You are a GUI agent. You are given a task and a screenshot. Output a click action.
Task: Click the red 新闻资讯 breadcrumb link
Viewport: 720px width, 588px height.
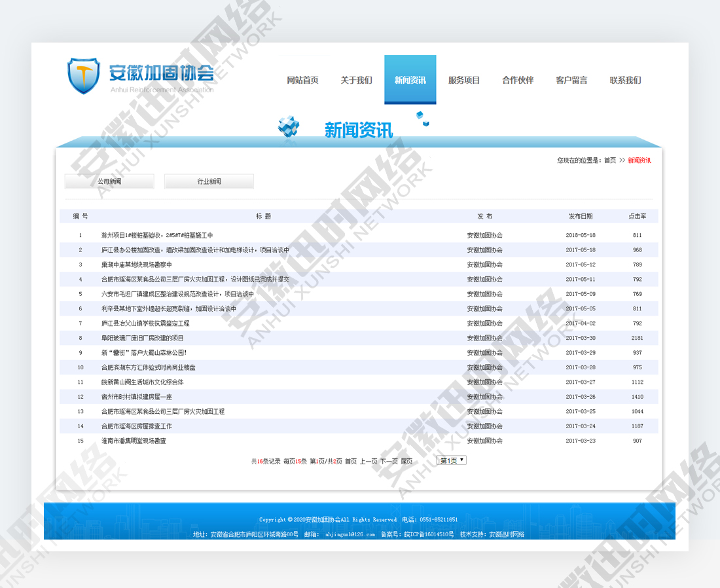tap(639, 160)
